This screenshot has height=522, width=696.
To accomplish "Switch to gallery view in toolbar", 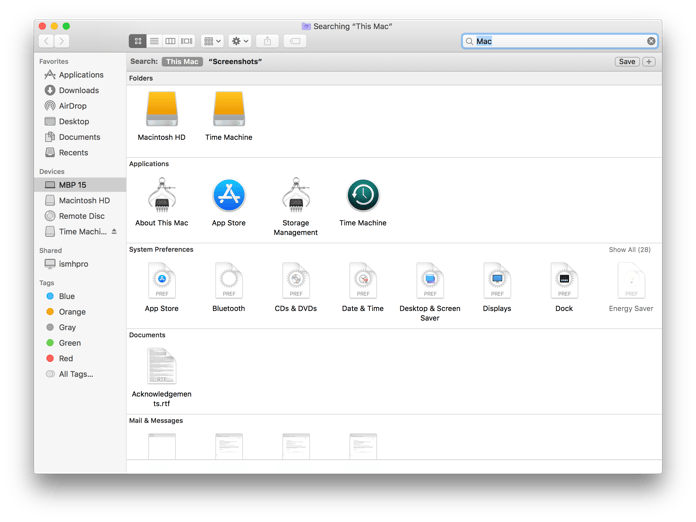I will (x=187, y=41).
